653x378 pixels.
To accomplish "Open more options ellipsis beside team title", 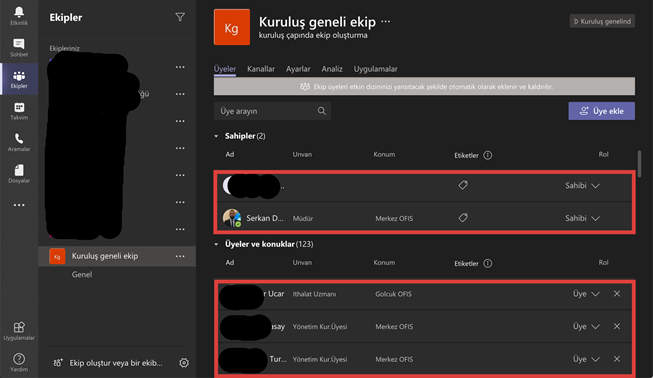I will [x=386, y=21].
